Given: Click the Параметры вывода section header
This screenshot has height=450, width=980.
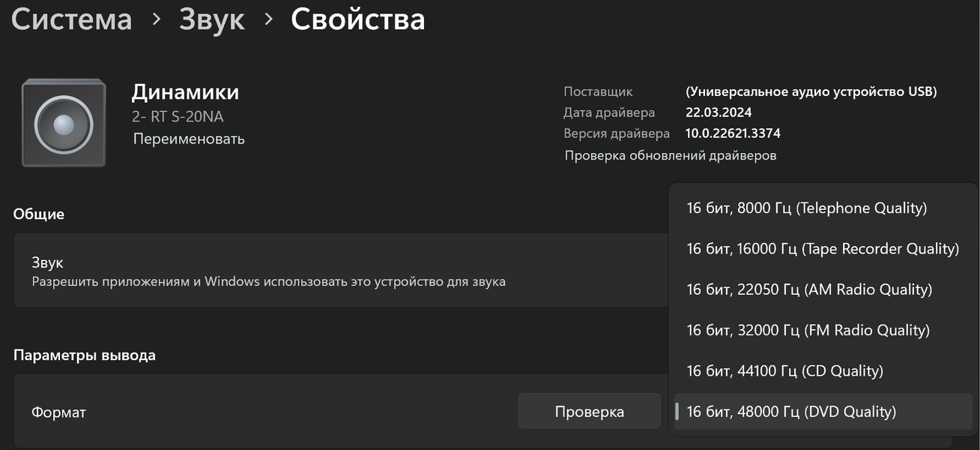Looking at the screenshot, I should click(x=85, y=355).
